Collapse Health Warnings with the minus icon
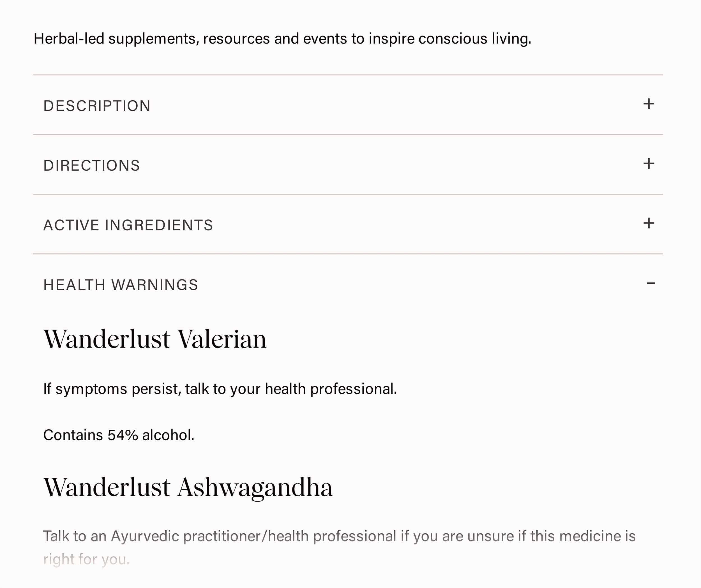Viewport: 701px width, 588px height. pyautogui.click(x=651, y=283)
